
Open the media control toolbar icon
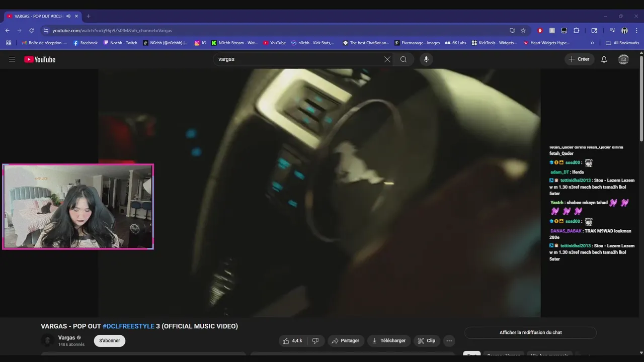tap(612, 30)
